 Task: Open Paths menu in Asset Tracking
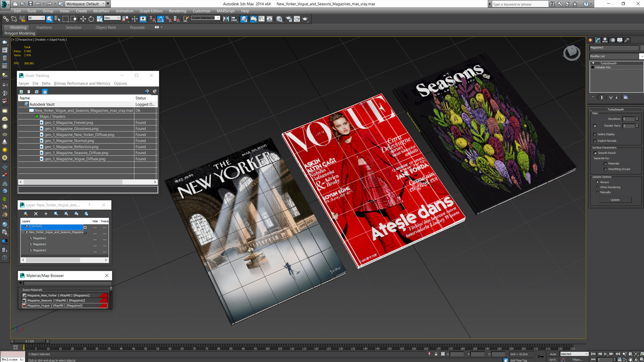coord(46,83)
